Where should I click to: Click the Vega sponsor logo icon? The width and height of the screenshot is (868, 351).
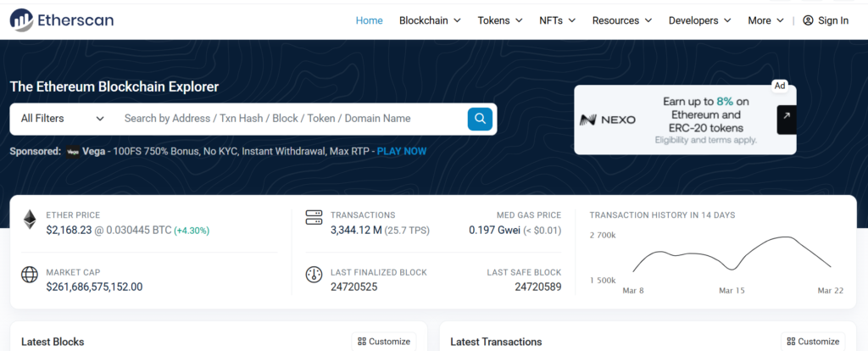click(x=73, y=152)
